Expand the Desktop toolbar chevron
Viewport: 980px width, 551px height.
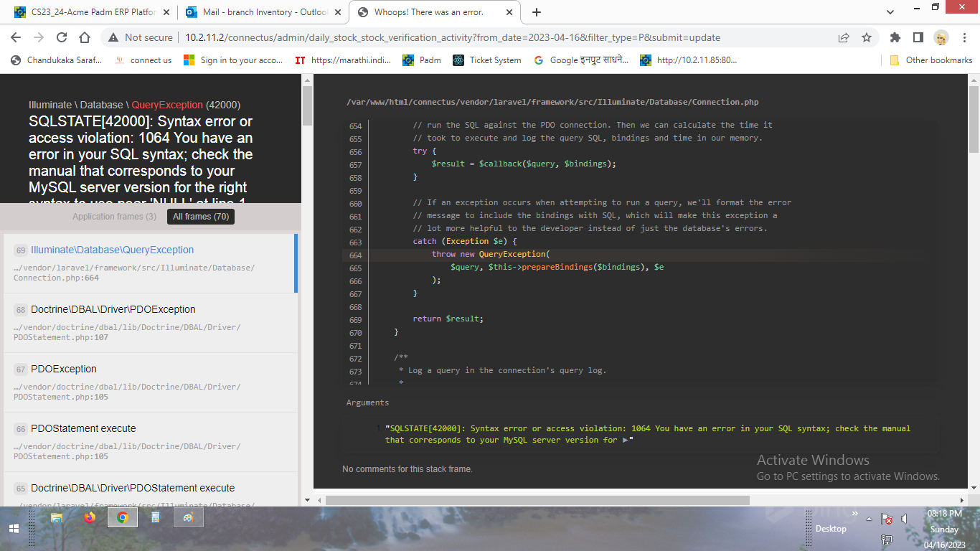854,514
